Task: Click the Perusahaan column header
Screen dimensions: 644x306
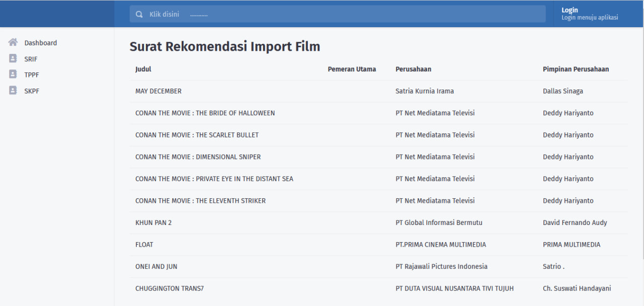Action: coord(413,69)
